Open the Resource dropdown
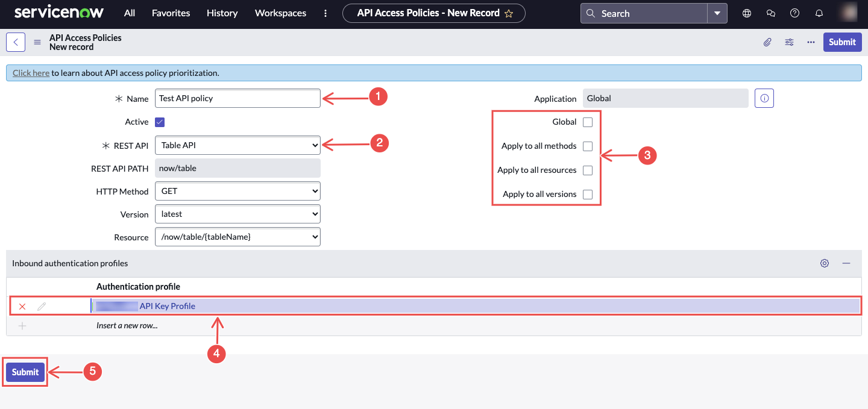868x409 pixels. (x=237, y=237)
